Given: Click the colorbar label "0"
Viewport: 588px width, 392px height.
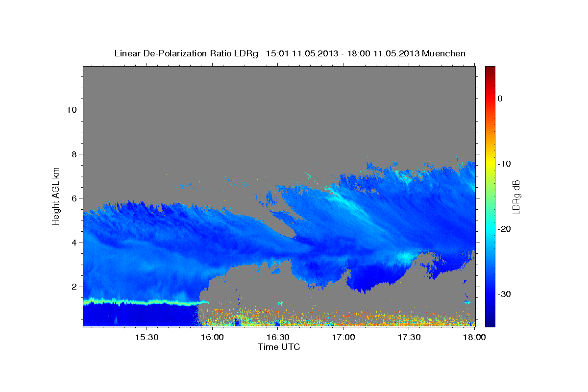Looking at the screenshot, I should (500, 98).
